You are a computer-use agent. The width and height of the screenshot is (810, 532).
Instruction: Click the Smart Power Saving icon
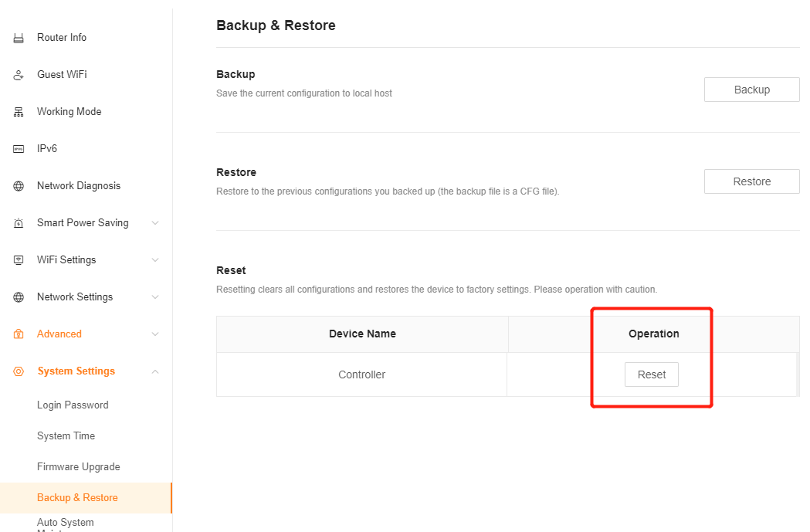pos(19,223)
